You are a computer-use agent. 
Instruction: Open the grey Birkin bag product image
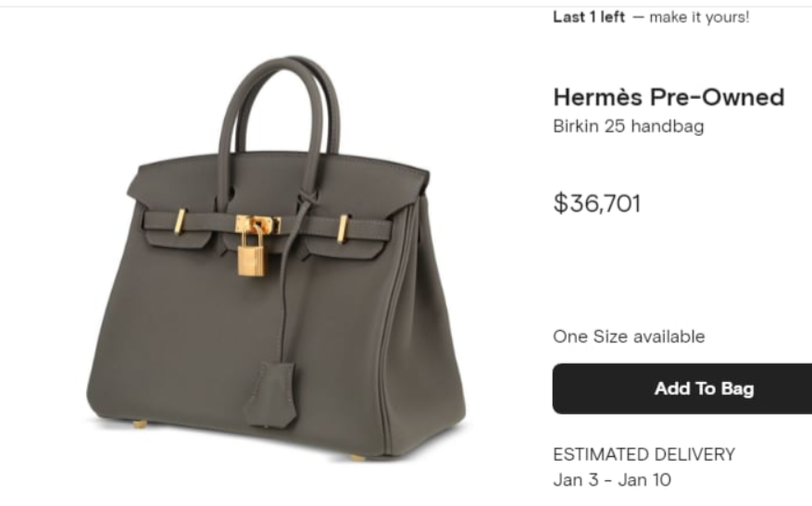pos(277,258)
